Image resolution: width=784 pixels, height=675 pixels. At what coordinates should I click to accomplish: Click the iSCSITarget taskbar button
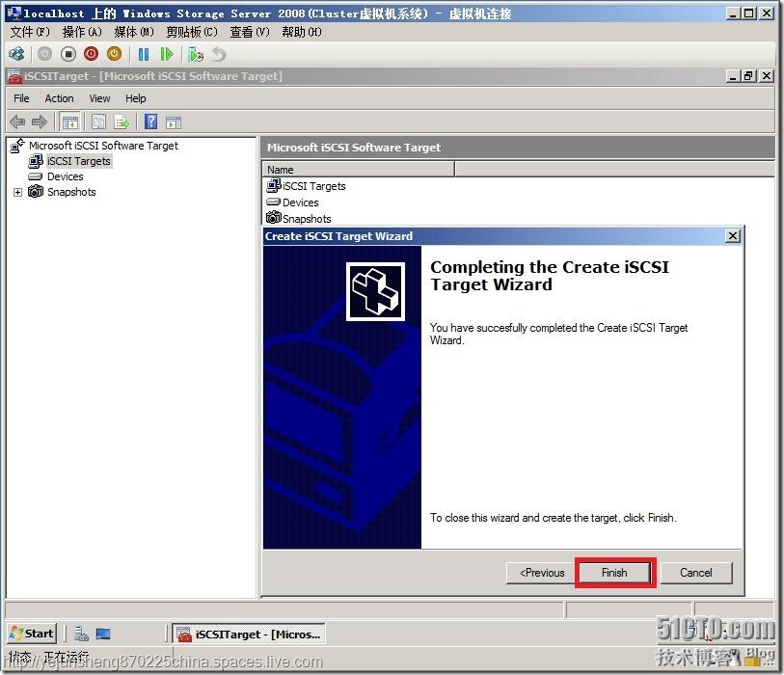pyautogui.click(x=249, y=634)
